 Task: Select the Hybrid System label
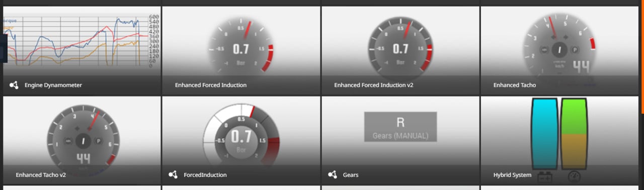512,175
